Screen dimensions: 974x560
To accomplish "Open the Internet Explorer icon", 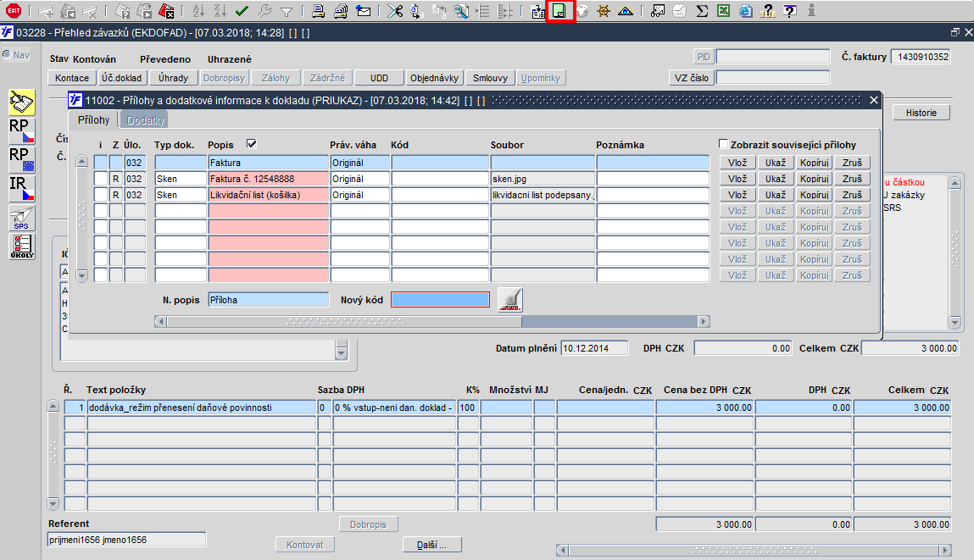I will 745,10.
